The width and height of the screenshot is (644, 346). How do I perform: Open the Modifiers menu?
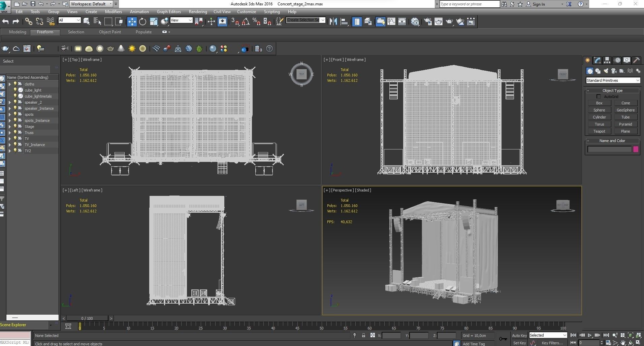[x=113, y=11]
